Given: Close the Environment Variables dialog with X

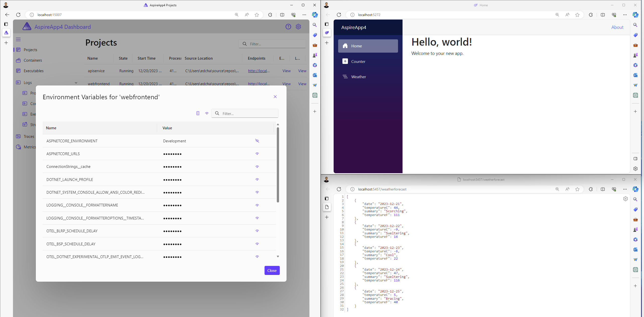Looking at the screenshot, I should tap(275, 97).
